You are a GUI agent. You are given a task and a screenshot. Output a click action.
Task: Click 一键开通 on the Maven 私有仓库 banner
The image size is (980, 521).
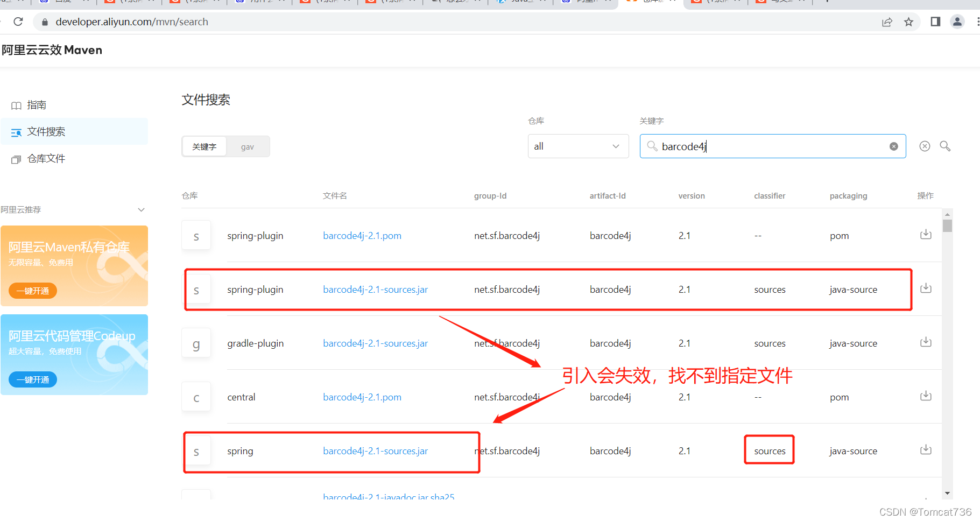click(32, 291)
